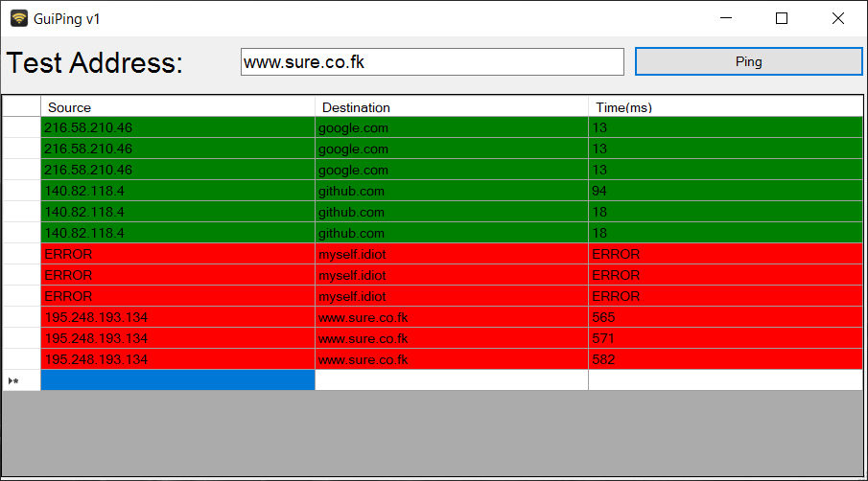Focus the Test Address input field
The width and height of the screenshot is (868, 481).
pos(433,62)
